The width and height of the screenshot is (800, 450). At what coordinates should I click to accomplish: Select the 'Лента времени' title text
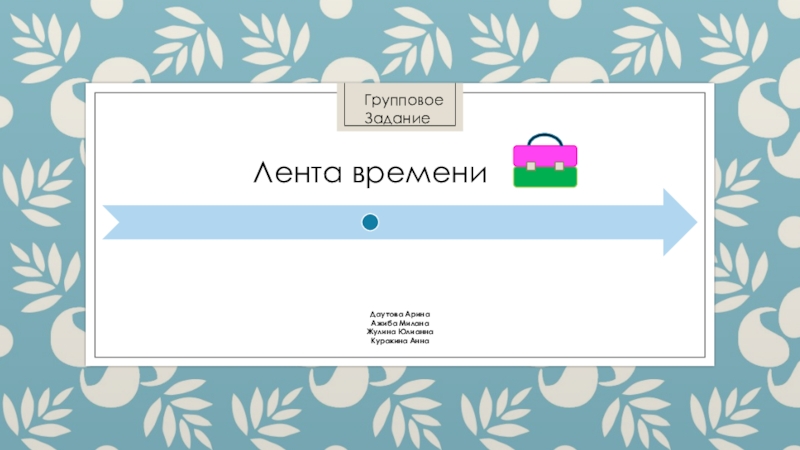pos(370,172)
